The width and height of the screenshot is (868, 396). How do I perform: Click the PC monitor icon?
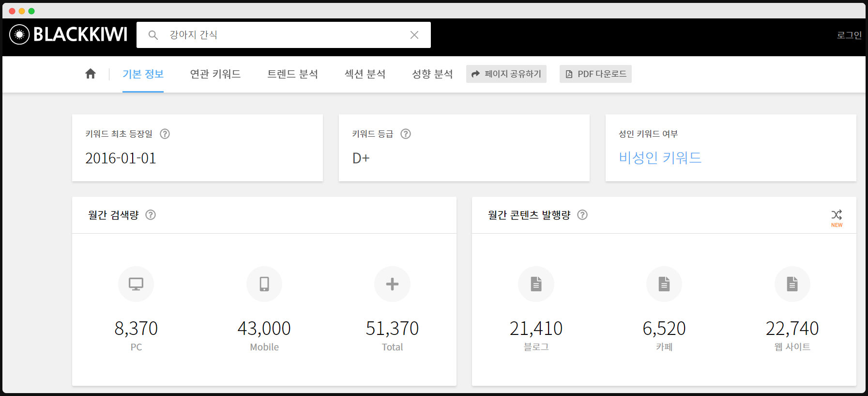pos(136,284)
